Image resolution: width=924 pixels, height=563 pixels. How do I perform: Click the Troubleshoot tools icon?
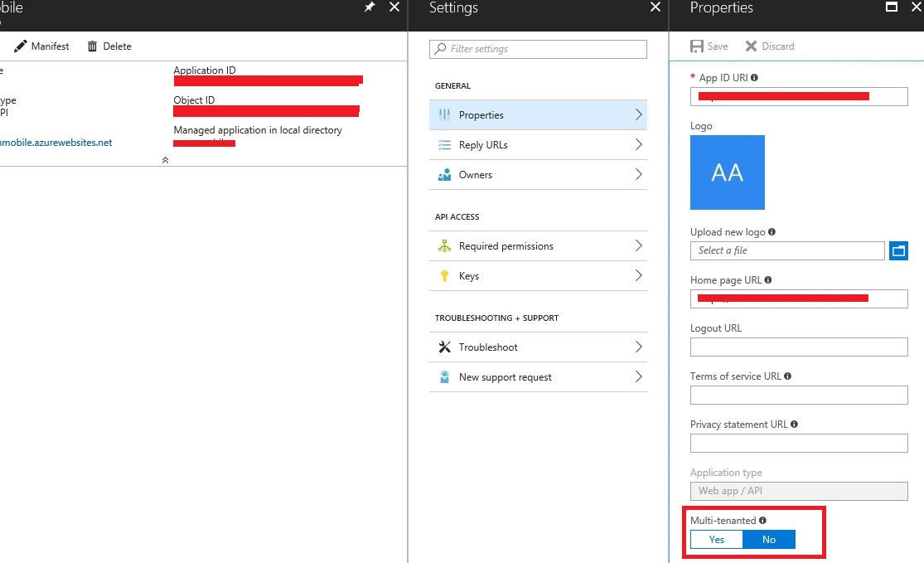click(444, 347)
